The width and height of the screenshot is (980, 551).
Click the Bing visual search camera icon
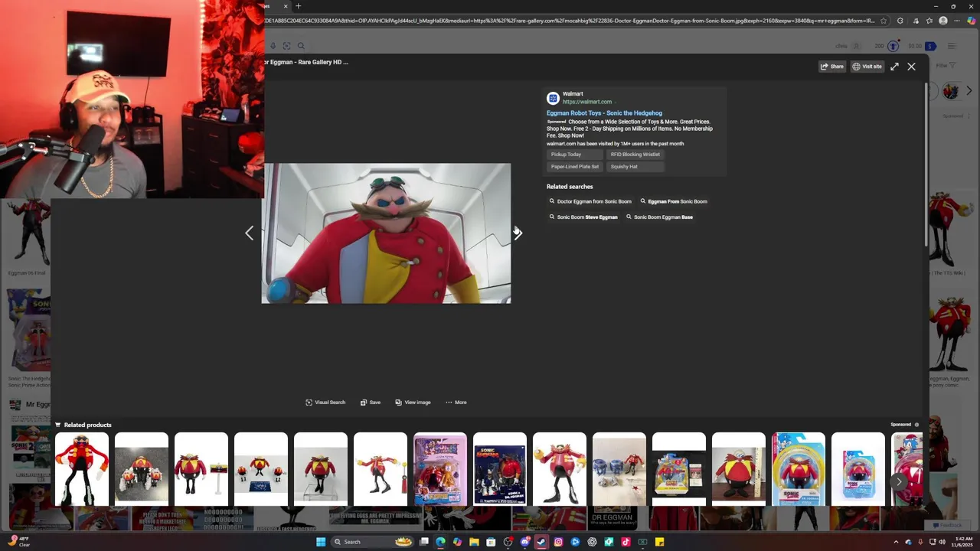pos(286,46)
